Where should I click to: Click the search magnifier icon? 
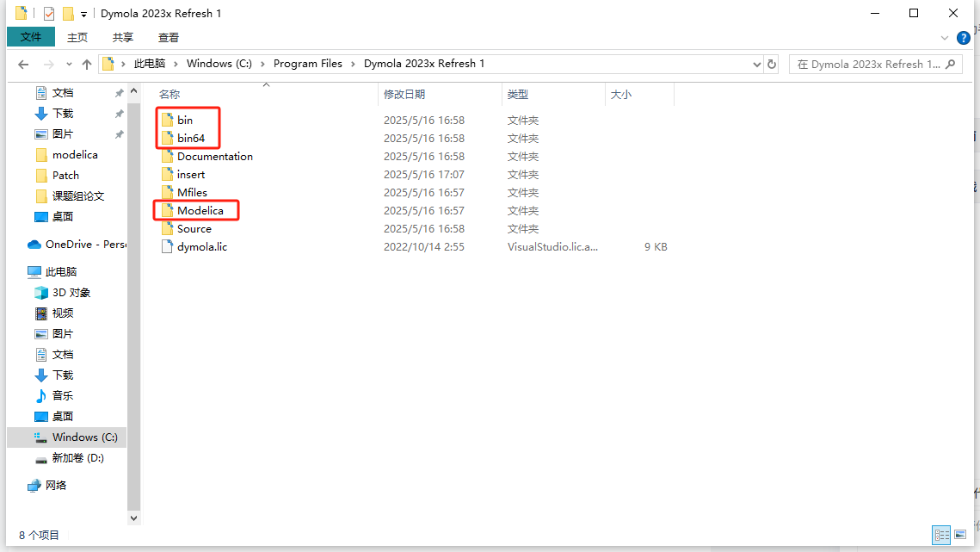(x=951, y=64)
